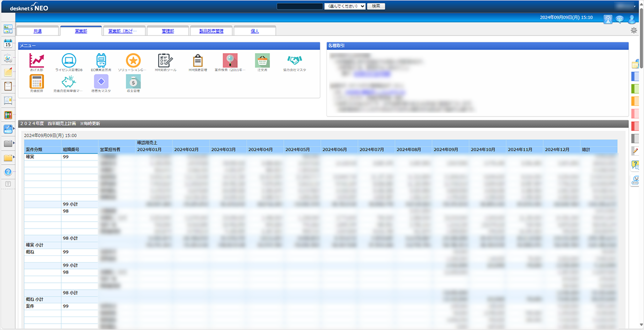The width and height of the screenshot is (644, 330).
Task: Click the header search text field
Action: tap(299, 6)
